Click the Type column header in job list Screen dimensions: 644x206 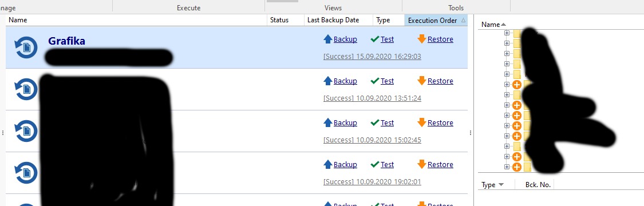coord(389,20)
